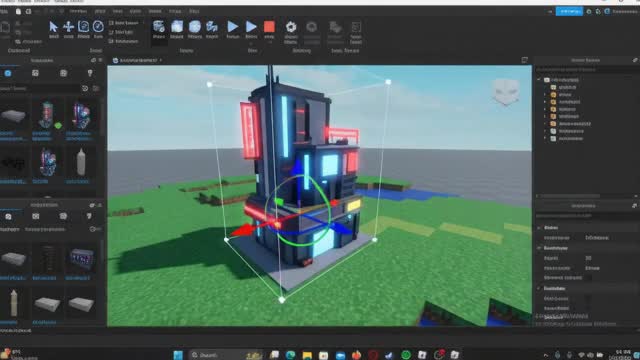Viewport: 640px width, 360px height.
Task: Click the viewport document tab above the scene
Action: (137, 60)
